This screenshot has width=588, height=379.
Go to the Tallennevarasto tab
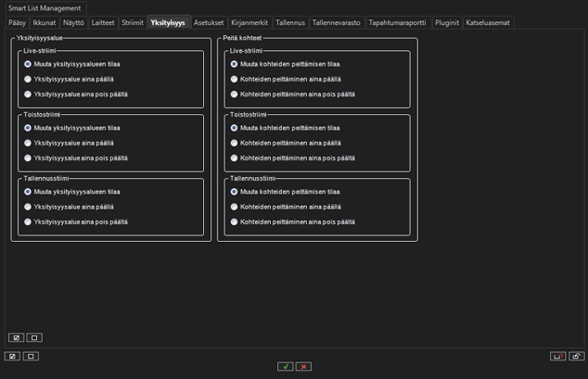337,23
